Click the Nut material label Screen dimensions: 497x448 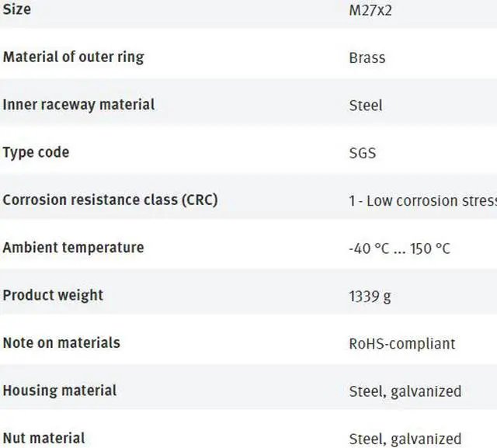(x=44, y=438)
